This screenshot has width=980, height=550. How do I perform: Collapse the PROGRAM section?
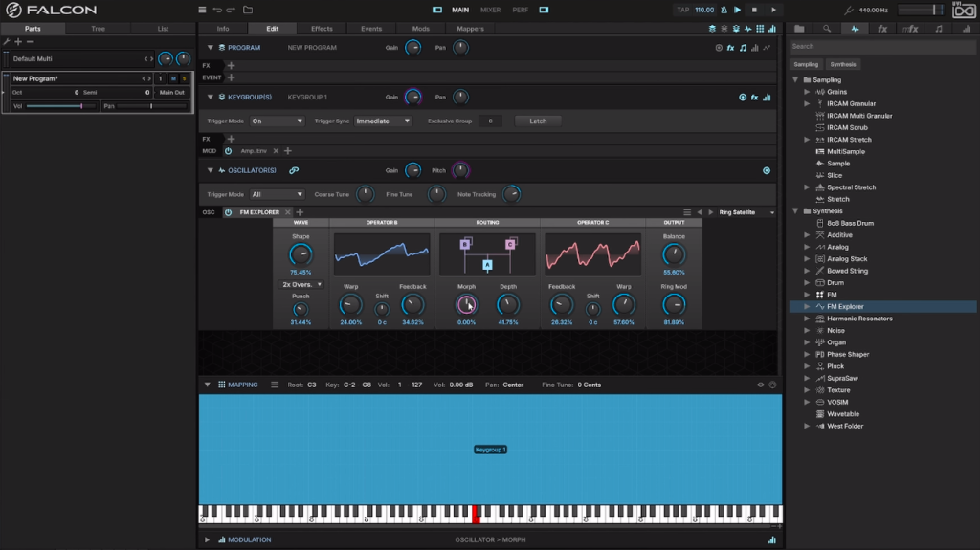(210, 48)
